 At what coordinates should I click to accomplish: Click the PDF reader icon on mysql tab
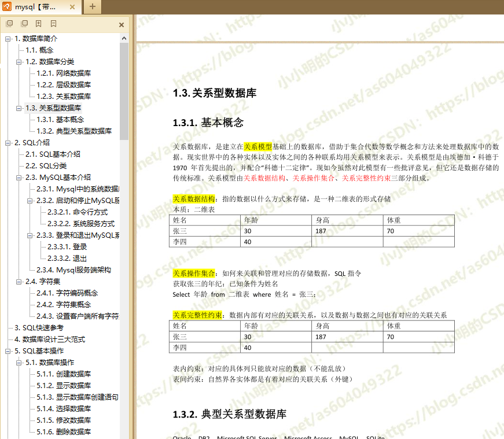click(7, 6)
